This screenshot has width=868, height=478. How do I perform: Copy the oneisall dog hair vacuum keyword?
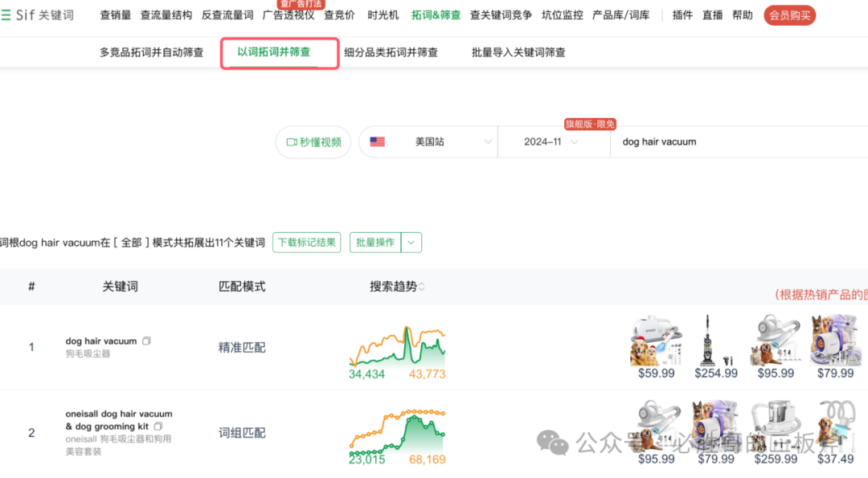pyautogui.click(x=158, y=425)
